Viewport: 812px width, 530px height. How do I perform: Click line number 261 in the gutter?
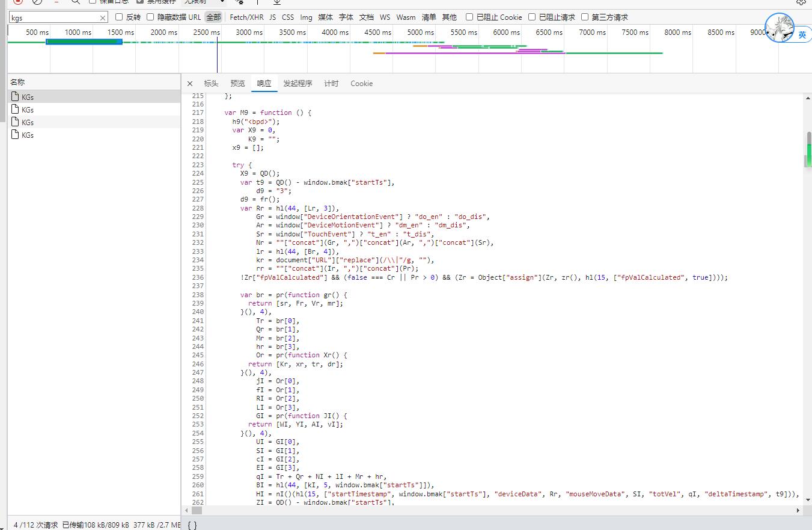[198, 494]
